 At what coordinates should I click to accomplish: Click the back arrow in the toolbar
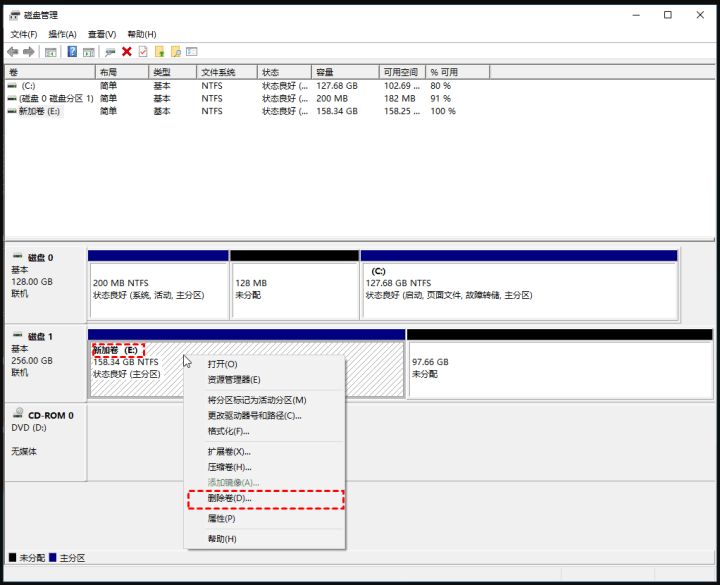tap(12, 52)
